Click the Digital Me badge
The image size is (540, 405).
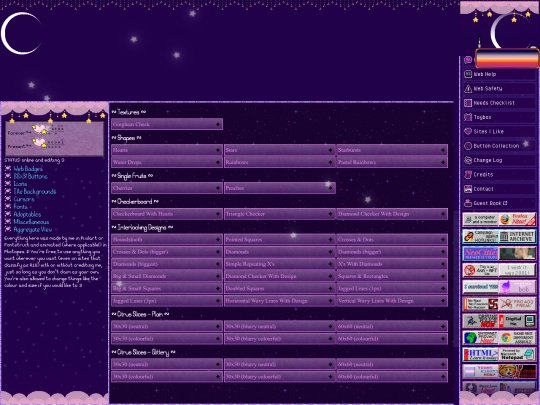point(517,321)
